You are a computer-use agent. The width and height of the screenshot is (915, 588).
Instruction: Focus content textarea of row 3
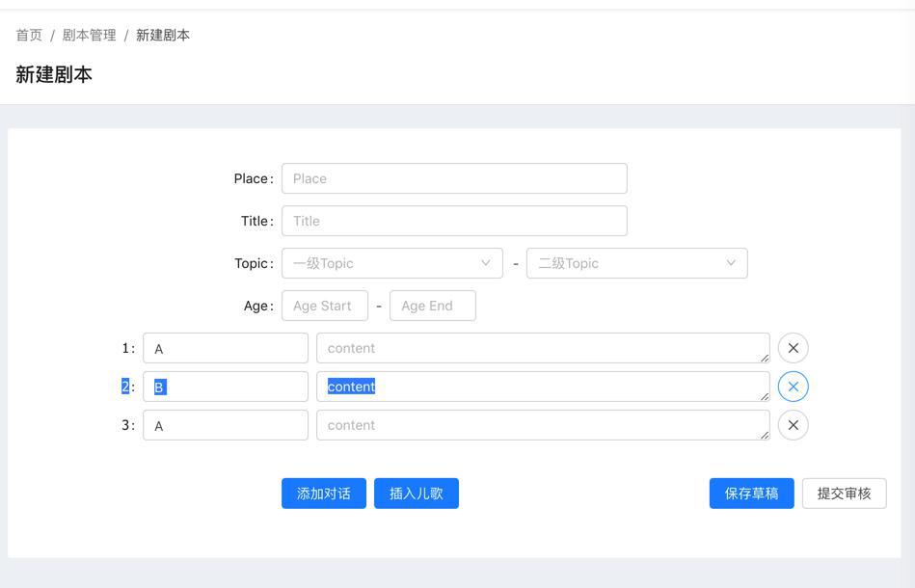(x=542, y=425)
